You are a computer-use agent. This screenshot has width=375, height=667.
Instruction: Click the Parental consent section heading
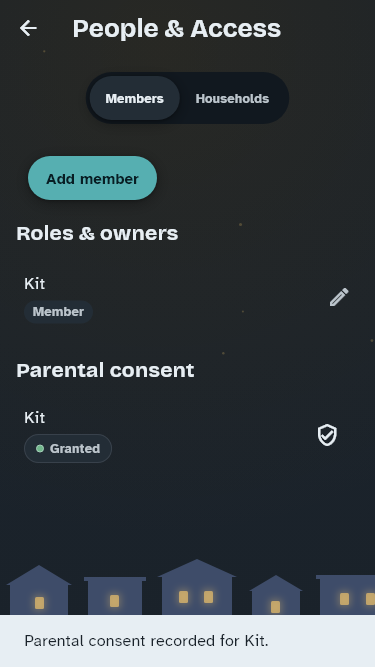105,370
